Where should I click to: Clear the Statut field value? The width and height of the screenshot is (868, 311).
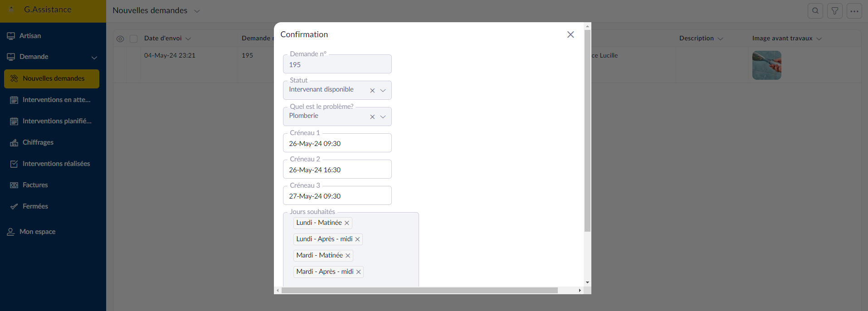[372, 91]
